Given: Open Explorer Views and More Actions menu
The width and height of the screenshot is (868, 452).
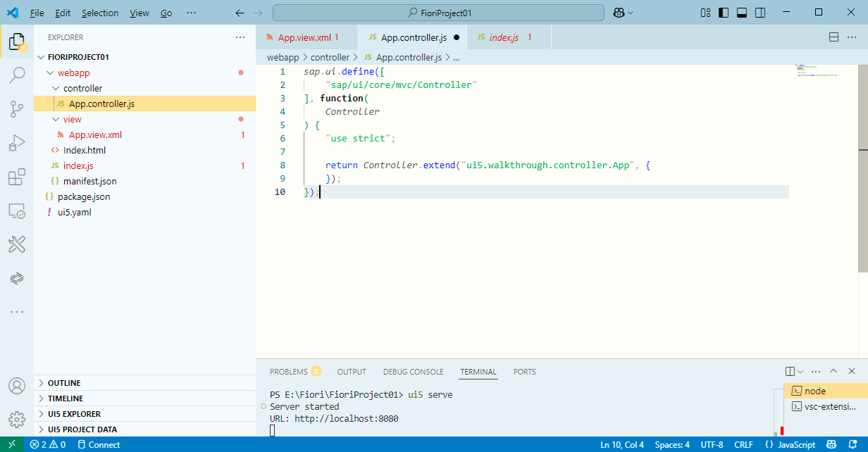Looking at the screenshot, I should pyautogui.click(x=240, y=37).
